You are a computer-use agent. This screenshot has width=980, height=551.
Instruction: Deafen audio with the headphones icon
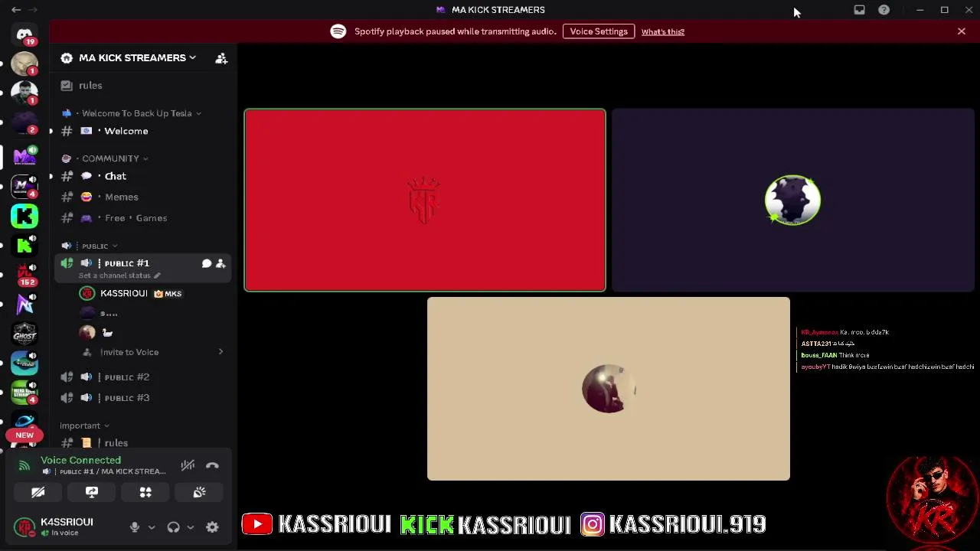[173, 527]
